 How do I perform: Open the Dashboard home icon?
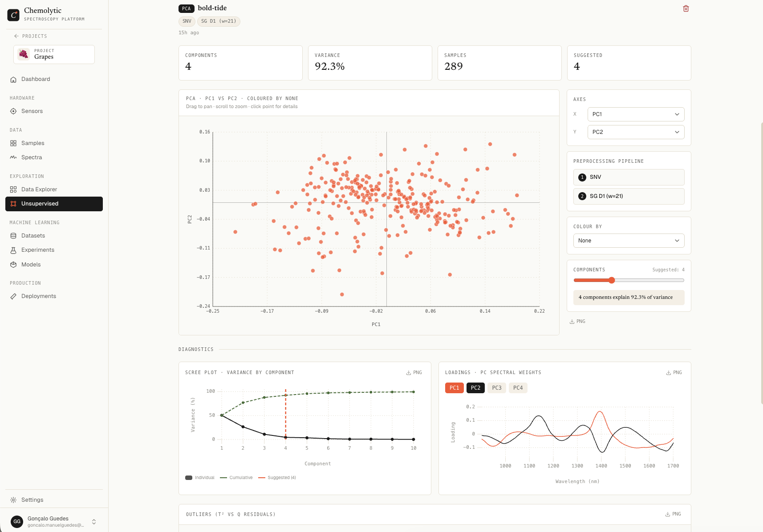click(13, 79)
